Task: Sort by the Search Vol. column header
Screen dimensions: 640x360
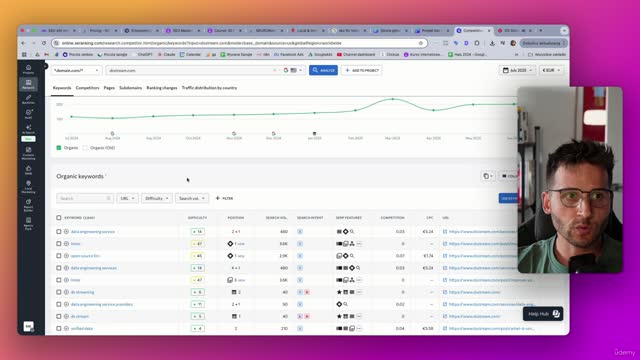Action: click(x=276, y=218)
